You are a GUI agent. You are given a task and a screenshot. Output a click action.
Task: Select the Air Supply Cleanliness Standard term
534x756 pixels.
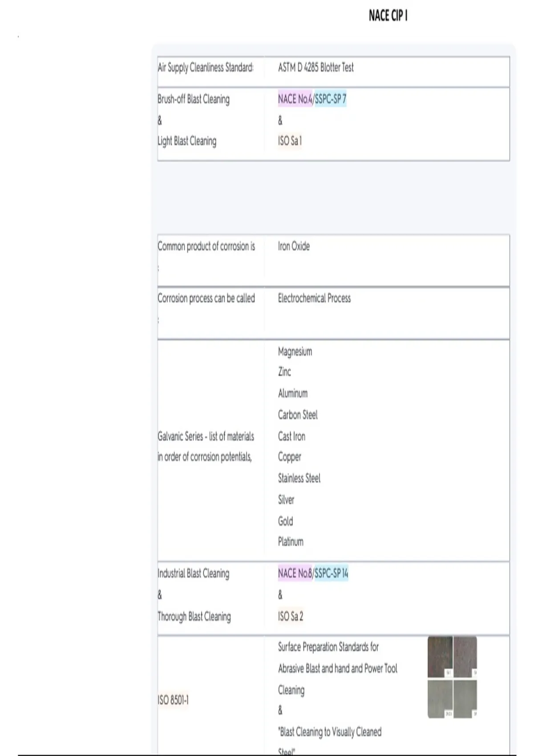[206, 68]
